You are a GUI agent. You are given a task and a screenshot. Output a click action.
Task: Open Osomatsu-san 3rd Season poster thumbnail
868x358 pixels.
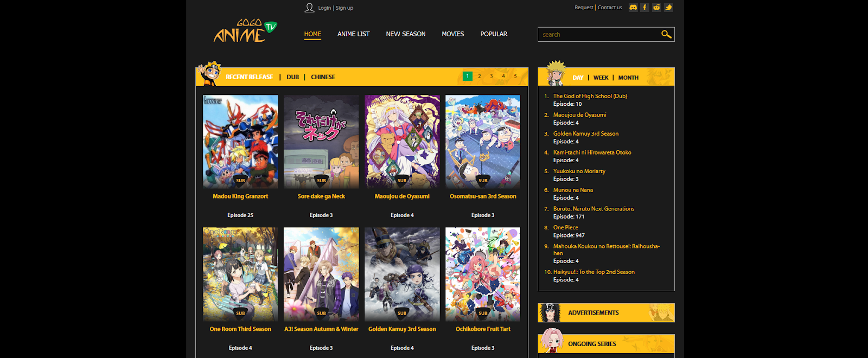click(483, 142)
